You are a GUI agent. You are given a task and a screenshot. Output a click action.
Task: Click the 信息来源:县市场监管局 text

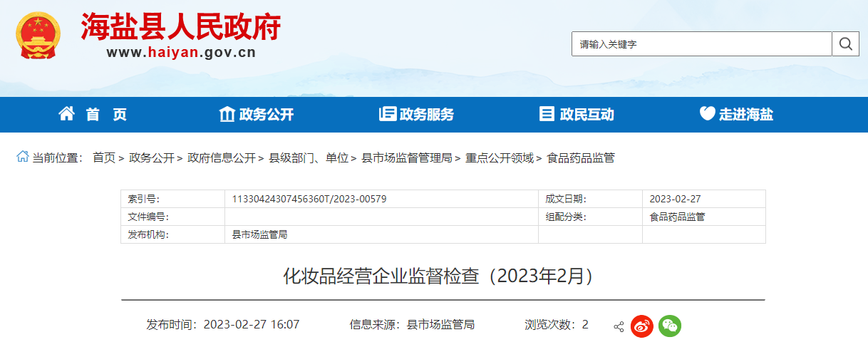412,324
